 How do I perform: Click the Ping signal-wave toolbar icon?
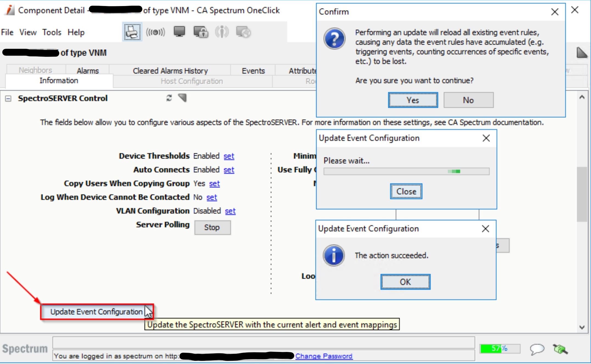coord(155,32)
